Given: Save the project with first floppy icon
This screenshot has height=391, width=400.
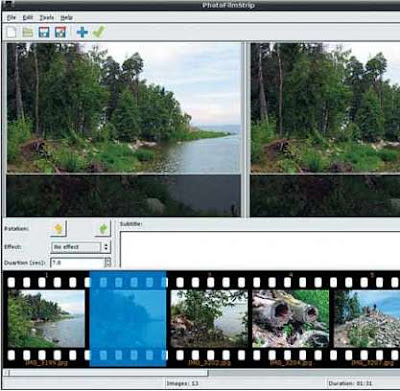Looking at the screenshot, I should [x=44, y=32].
